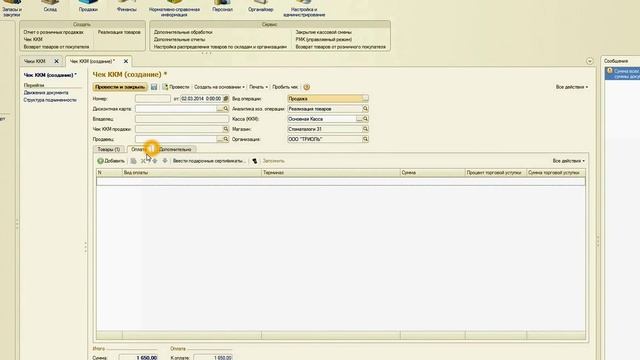Click the ellipsis select button in Продавец field

pyautogui.click(x=220, y=139)
